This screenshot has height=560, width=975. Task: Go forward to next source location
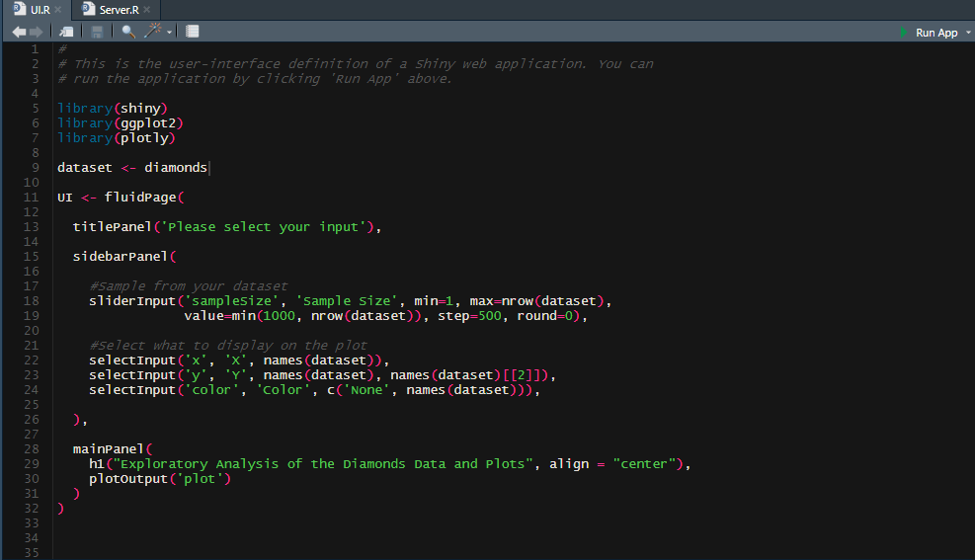(x=37, y=32)
